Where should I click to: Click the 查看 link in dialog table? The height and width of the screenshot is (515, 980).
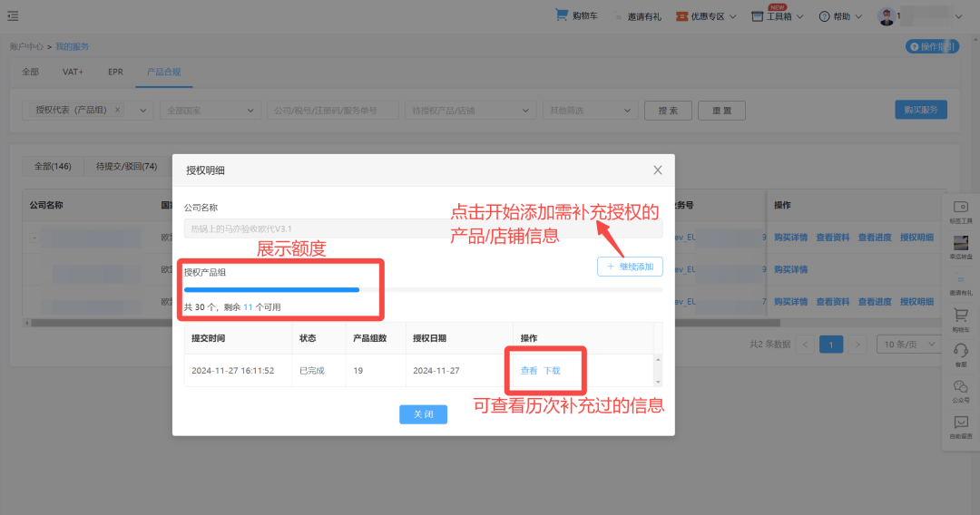(x=529, y=371)
